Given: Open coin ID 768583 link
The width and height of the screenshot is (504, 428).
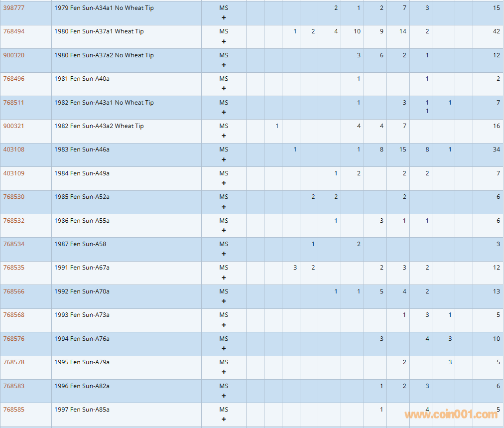Looking at the screenshot, I should [14, 386].
